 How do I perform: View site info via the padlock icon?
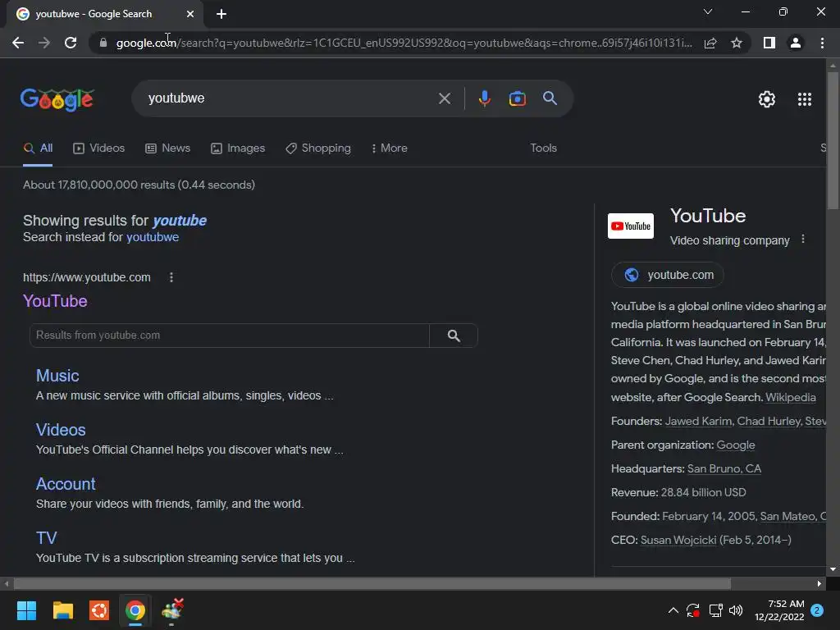[103, 43]
